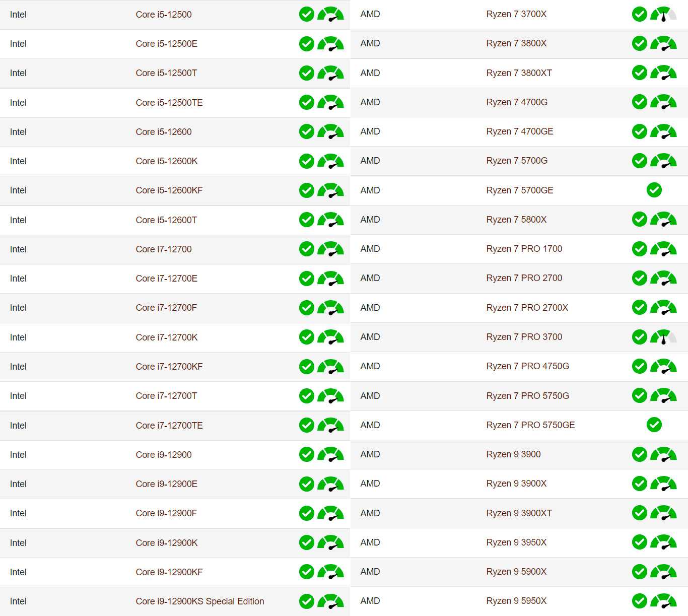The image size is (688, 616).
Task: Open the Ryzen 7 4700GE entry
Action: coord(519,131)
